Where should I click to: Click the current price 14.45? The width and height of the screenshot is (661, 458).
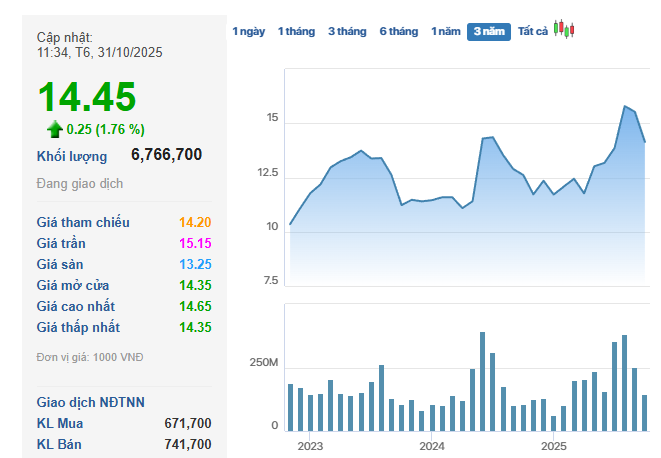coord(87,97)
